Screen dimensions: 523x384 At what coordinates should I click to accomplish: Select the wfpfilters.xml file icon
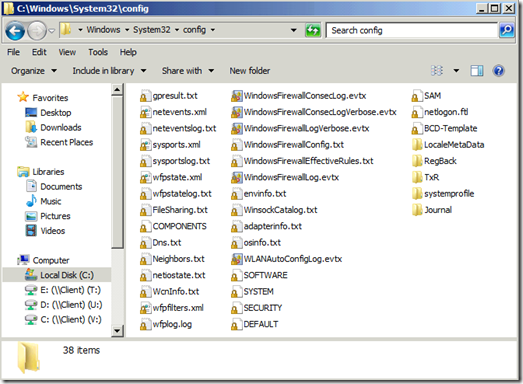coord(145,308)
